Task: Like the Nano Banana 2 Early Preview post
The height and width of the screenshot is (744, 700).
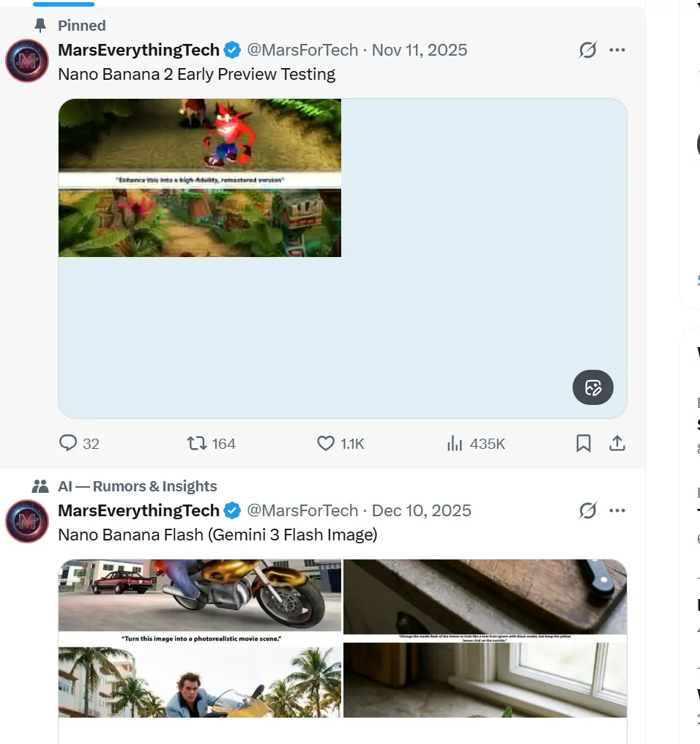Action: point(326,444)
